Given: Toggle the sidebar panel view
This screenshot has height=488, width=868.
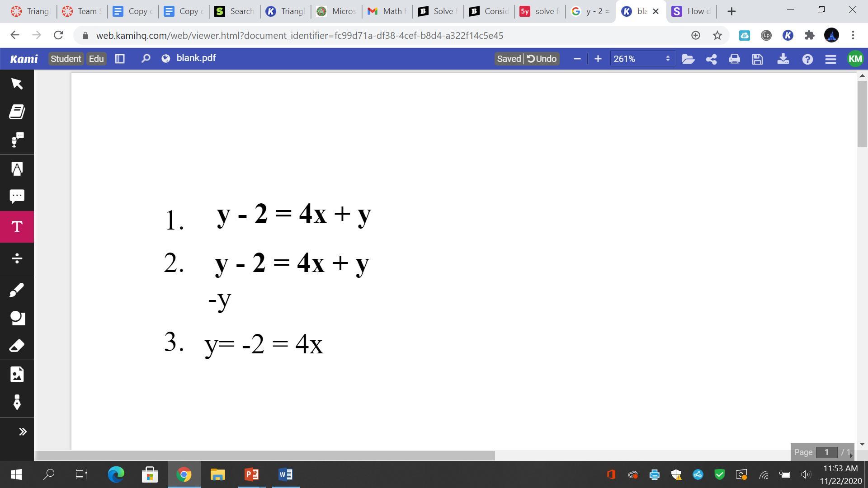Looking at the screenshot, I should click(x=120, y=59).
